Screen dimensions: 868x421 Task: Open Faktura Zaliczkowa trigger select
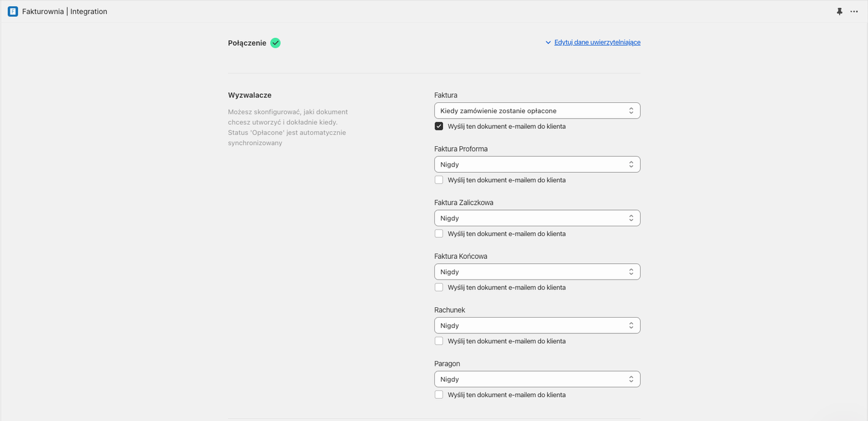tap(537, 218)
